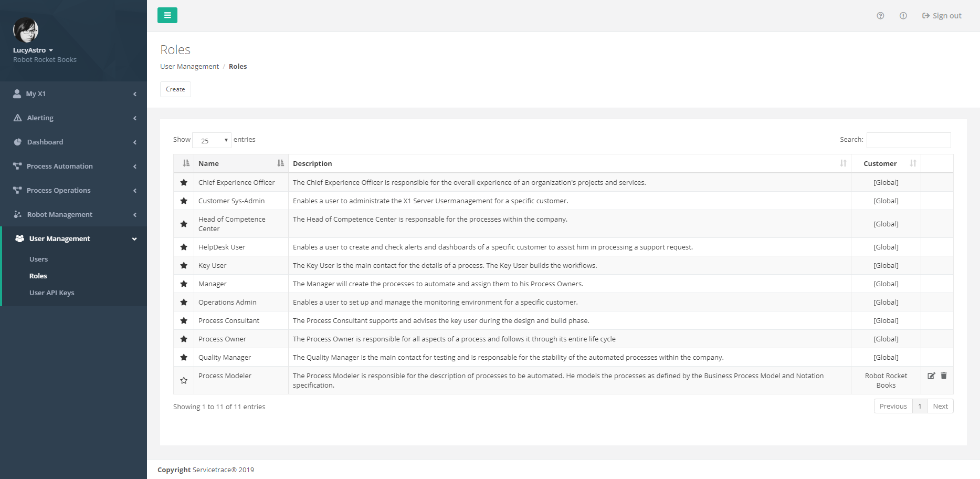
Task: Expand the Robot Management menu
Action: [73, 214]
